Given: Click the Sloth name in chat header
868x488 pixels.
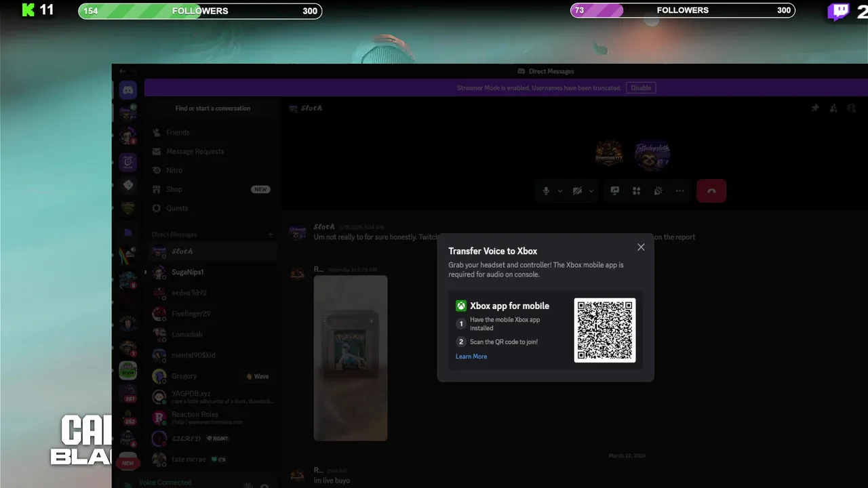Looking at the screenshot, I should click(311, 108).
